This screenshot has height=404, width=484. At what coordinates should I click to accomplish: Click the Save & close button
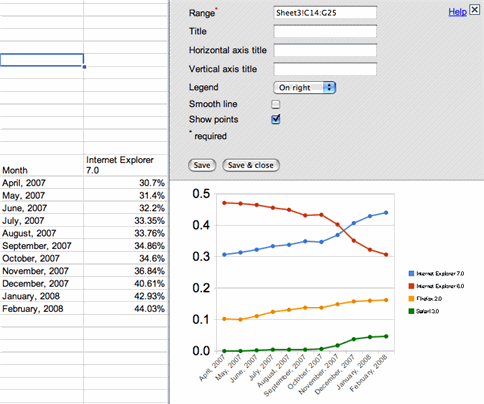click(x=251, y=165)
